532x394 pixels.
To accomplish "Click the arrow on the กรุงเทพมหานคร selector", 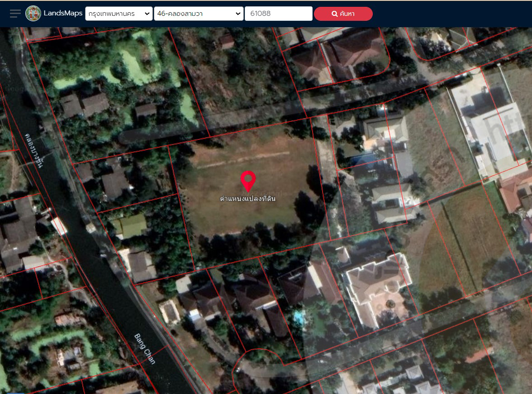I will 147,14.
